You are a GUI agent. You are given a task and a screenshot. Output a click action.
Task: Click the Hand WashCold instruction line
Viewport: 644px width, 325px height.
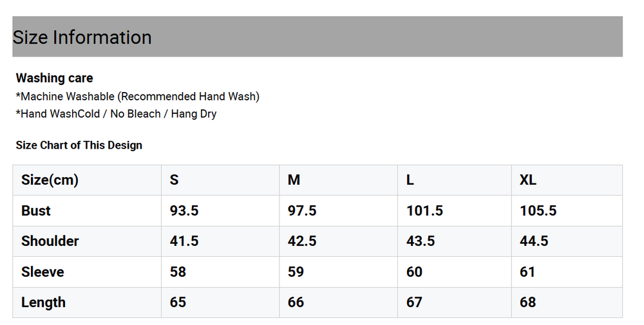[x=116, y=114]
